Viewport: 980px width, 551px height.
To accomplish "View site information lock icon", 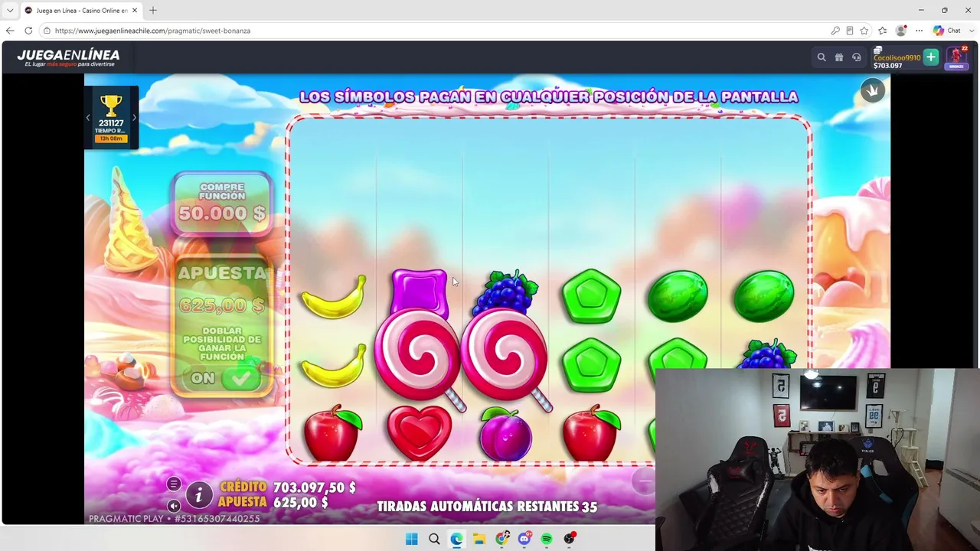I will coord(47,31).
